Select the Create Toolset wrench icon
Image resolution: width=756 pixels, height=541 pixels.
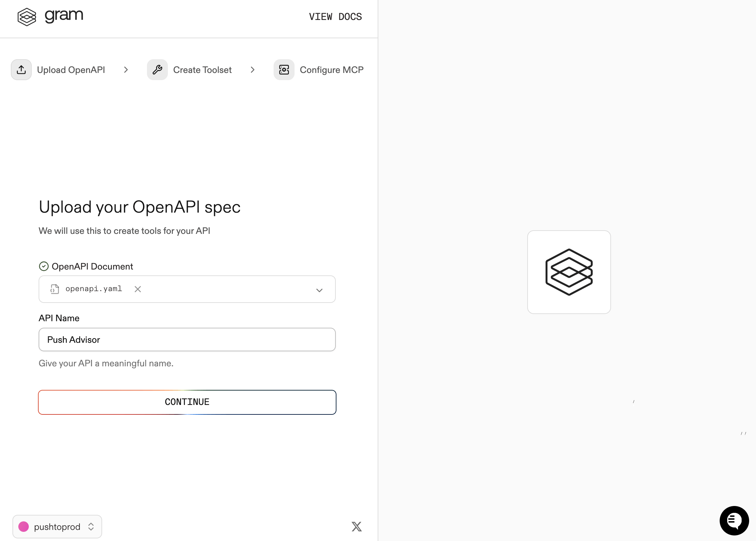[157, 70]
